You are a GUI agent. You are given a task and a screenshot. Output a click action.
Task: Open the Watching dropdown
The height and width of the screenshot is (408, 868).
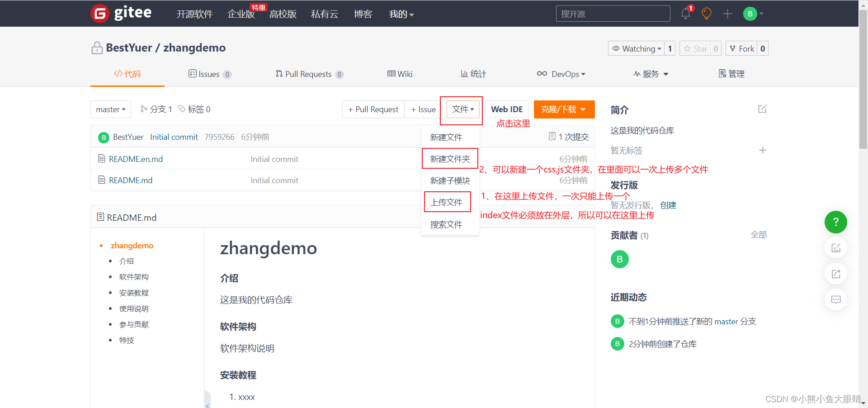637,48
